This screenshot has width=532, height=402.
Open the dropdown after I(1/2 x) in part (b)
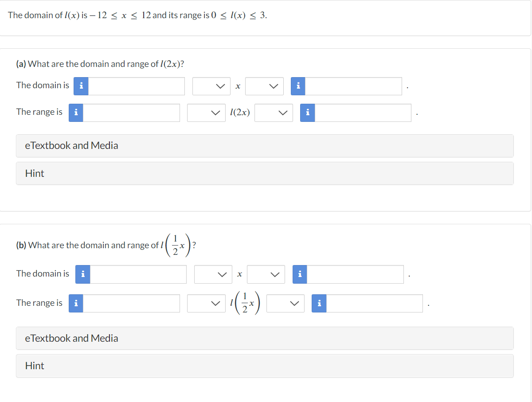(x=285, y=303)
